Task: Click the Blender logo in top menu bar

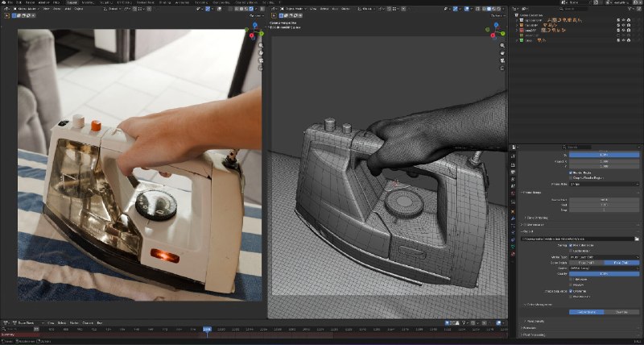Action: 3,2
